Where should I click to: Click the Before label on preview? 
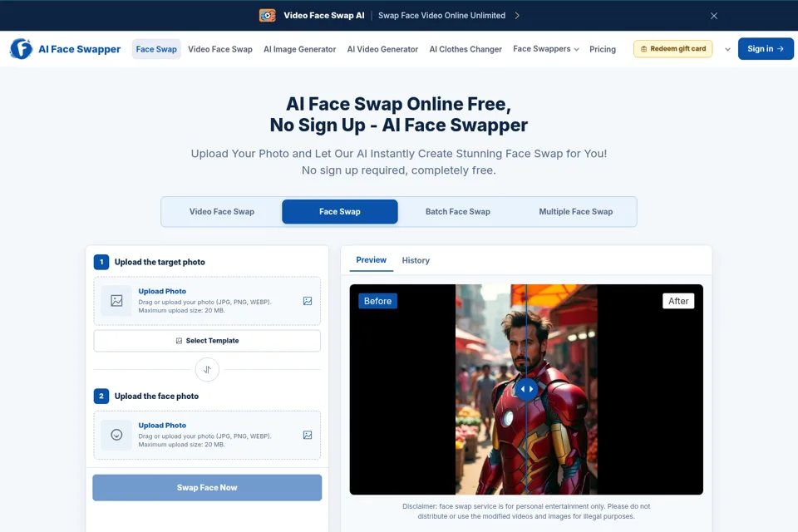[377, 301]
